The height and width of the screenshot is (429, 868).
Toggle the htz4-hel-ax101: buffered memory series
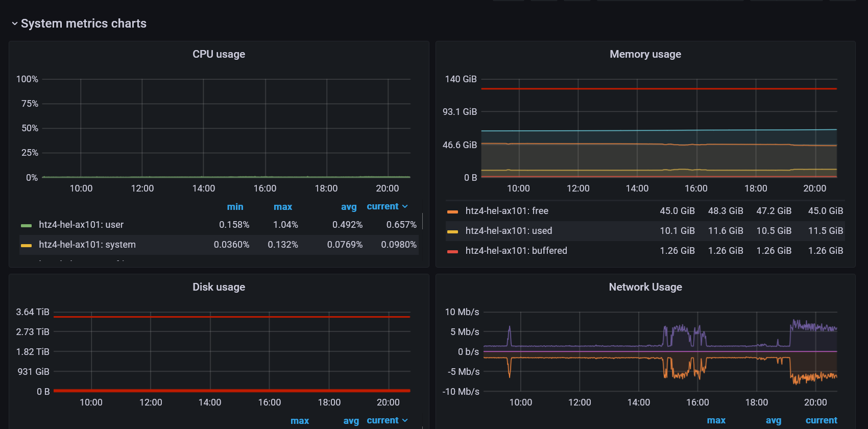pos(516,251)
